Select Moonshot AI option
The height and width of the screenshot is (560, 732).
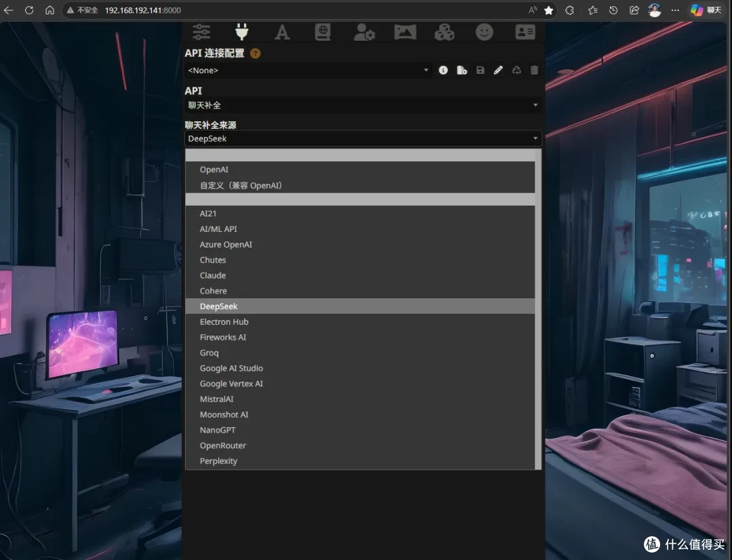360,414
